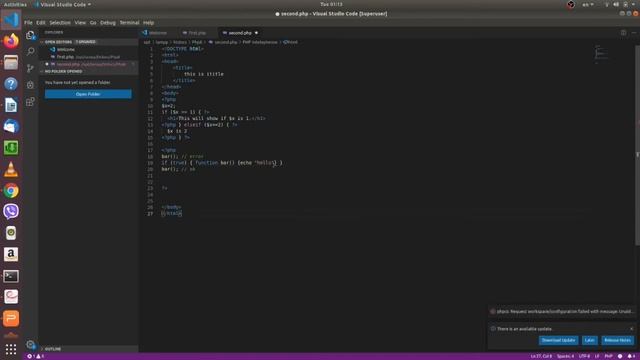The image size is (640, 360).
Task: Open the Debug view in the activity bar
Action: pos(30,85)
